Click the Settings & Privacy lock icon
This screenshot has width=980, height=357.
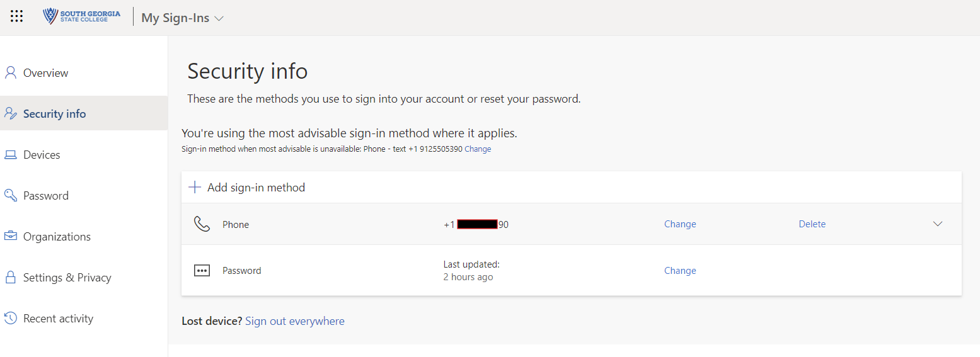pos(11,277)
